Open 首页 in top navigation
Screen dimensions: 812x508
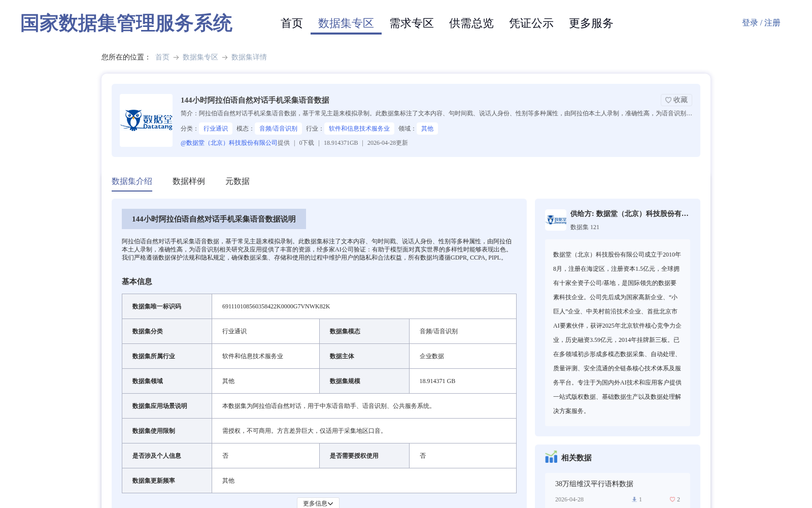292,23
